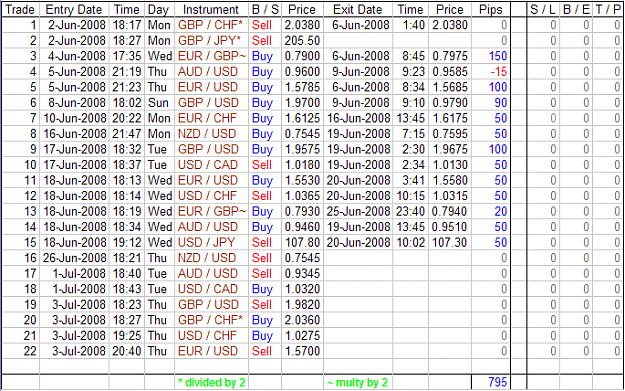Select entry time 19:25
The width and height of the screenshot is (625, 391).
(x=127, y=336)
